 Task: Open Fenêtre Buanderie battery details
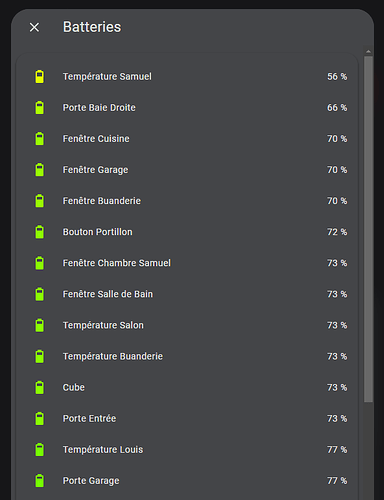187,201
